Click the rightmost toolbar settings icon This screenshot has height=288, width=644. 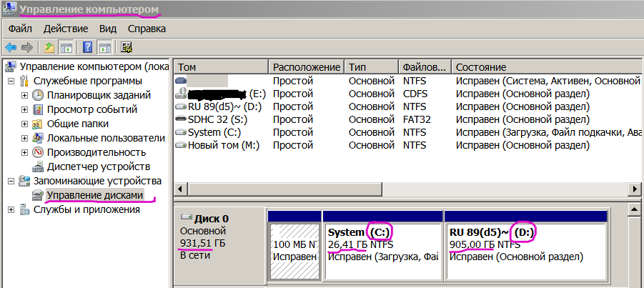[x=127, y=48]
